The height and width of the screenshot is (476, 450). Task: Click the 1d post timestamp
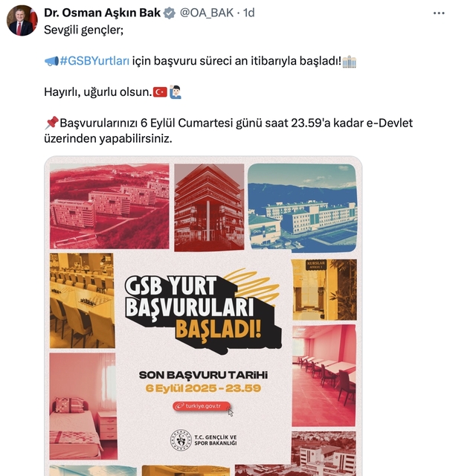(x=248, y=13)
